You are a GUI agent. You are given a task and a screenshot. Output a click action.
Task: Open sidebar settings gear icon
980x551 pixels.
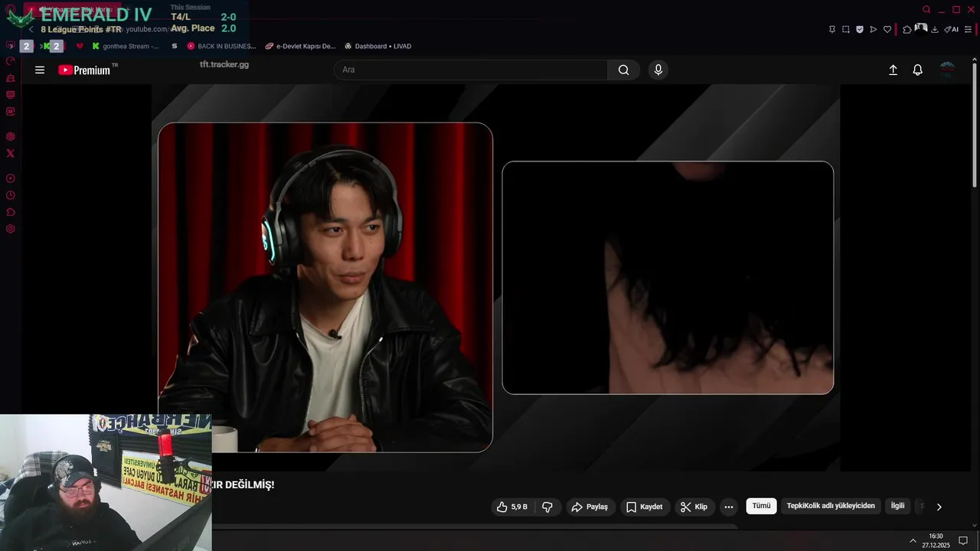point(11,229)
